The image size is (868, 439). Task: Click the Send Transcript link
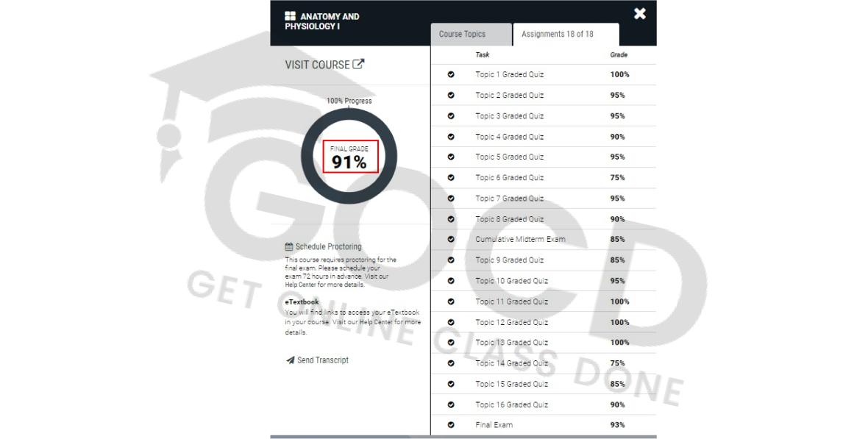coord(323,360)
